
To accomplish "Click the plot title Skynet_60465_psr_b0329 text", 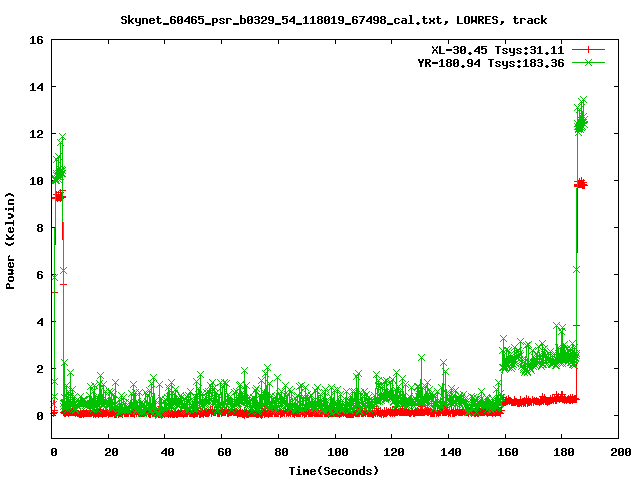I will [x=334, y=20].
